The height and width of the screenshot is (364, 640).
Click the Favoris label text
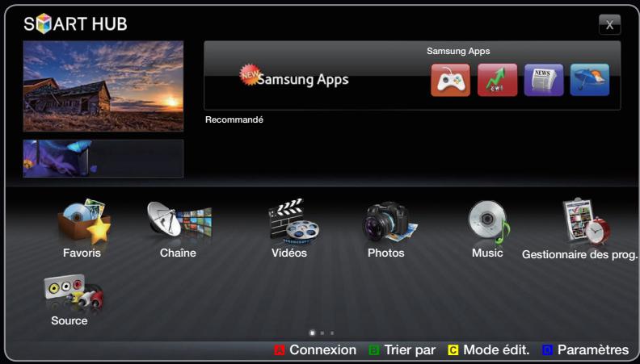click(82, 253)
